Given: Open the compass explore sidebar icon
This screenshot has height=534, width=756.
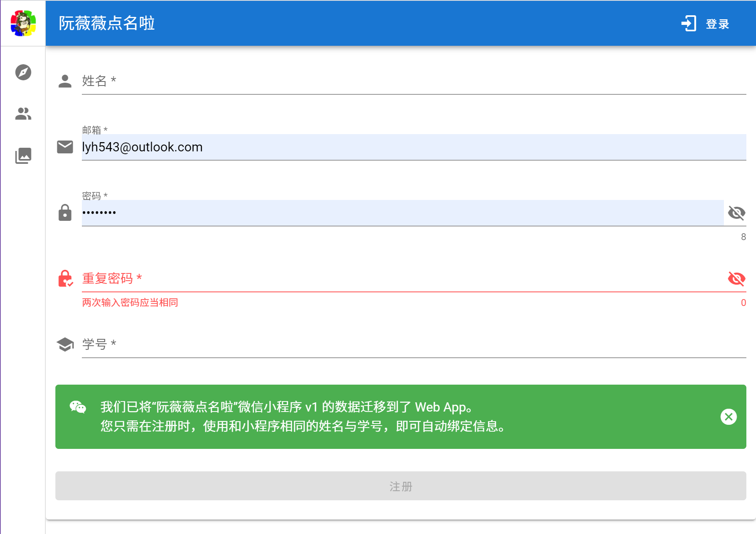Looking at the screenshot, I should click(23, 72).
